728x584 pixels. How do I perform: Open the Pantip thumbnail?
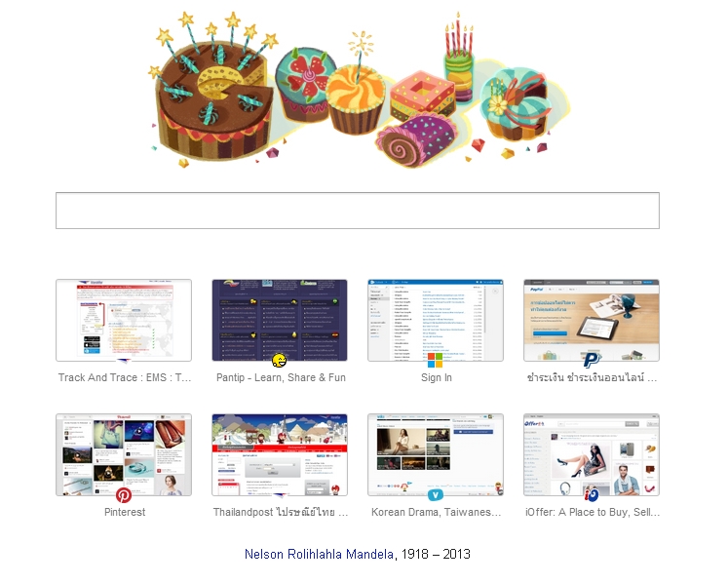click(x=280, y=320)
